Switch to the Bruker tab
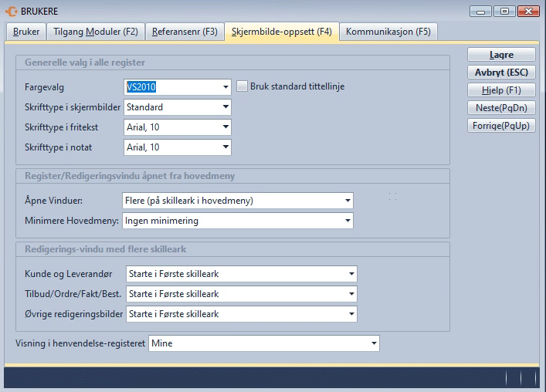This screenshot has width=546, height=392. coord(26,32)
